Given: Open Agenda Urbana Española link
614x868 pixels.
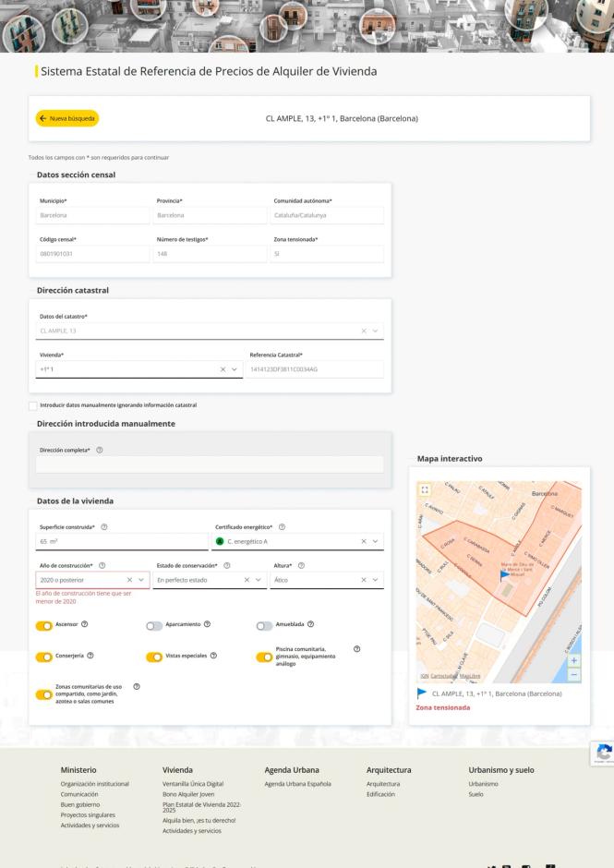Looking at the screenshot, I should point(298,784).
